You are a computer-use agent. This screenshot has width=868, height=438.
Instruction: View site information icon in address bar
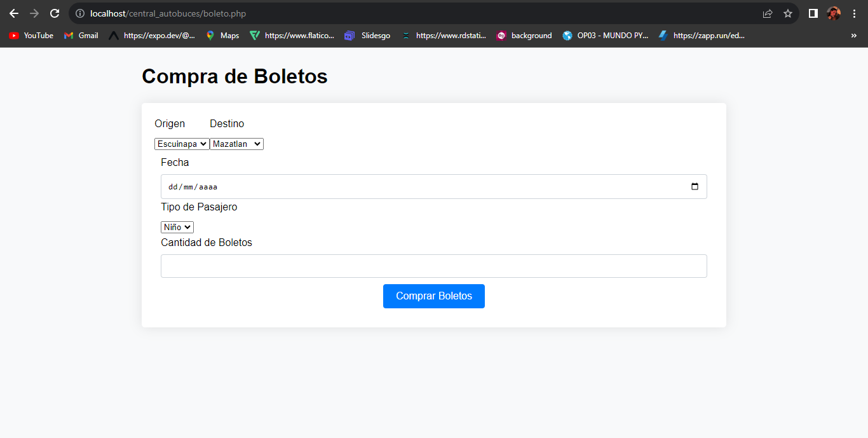pos(80,13)
